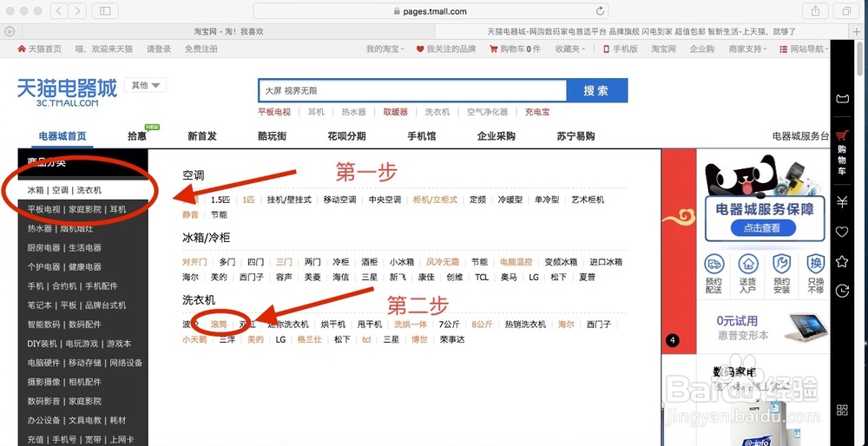The image size is (868, 446).
Task: Open 购物车 in the top bar
Action: point(515,49)
